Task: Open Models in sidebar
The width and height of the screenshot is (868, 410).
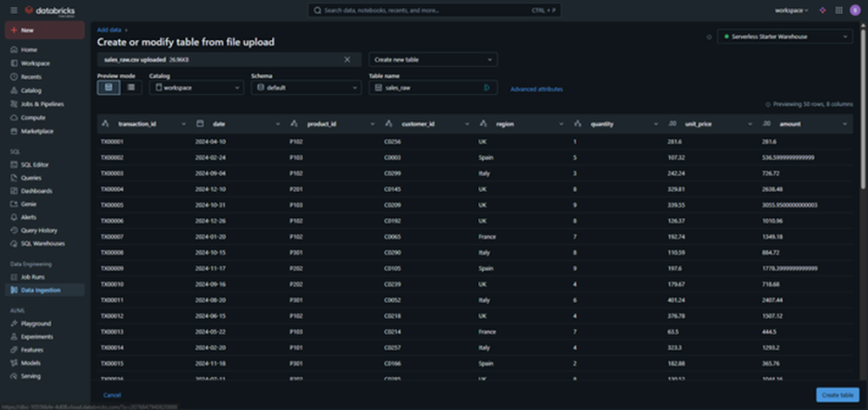Action: [x=45, y=363]
